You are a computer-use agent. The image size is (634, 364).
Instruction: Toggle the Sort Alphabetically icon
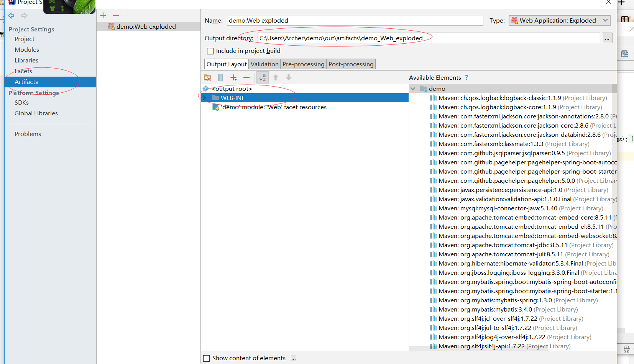[x=262, y=77]
